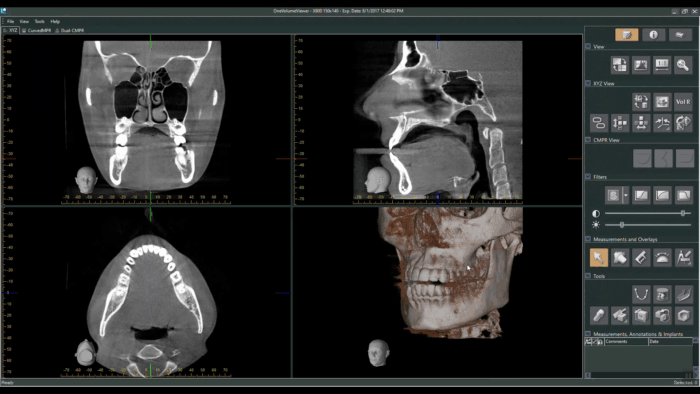The height and width of the screenshot is (394, 700).
Task: Collapse the Tools section
Action: pos(588,276)
